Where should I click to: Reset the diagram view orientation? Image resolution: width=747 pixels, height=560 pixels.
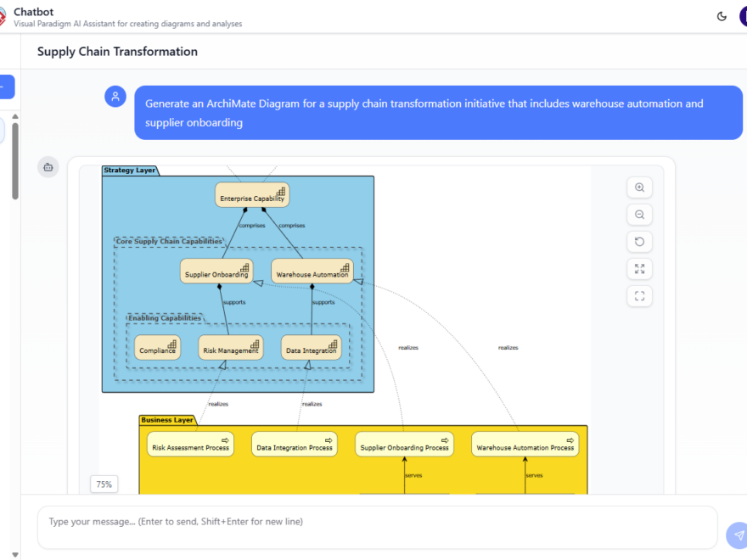(x=639, y=241)
